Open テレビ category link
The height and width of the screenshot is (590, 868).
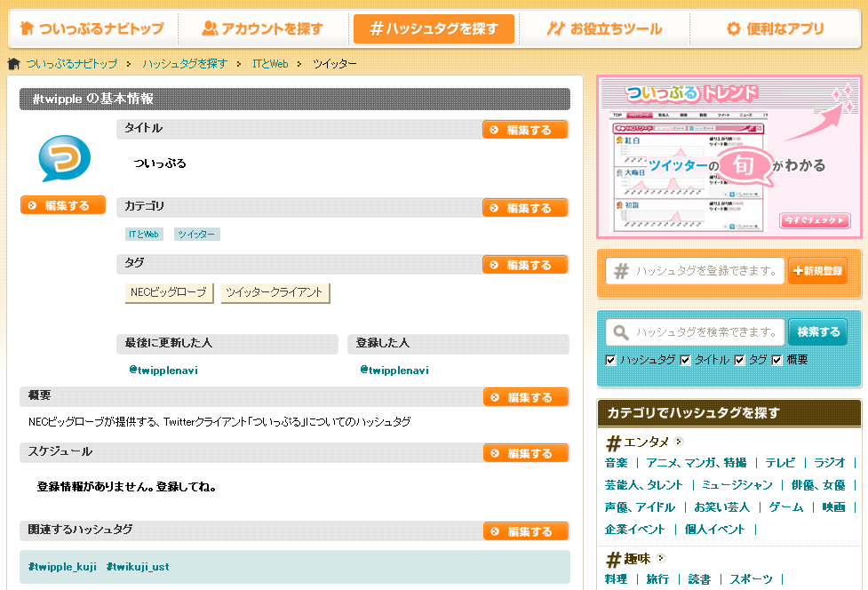pyautogui.click(x=781, y=463)
